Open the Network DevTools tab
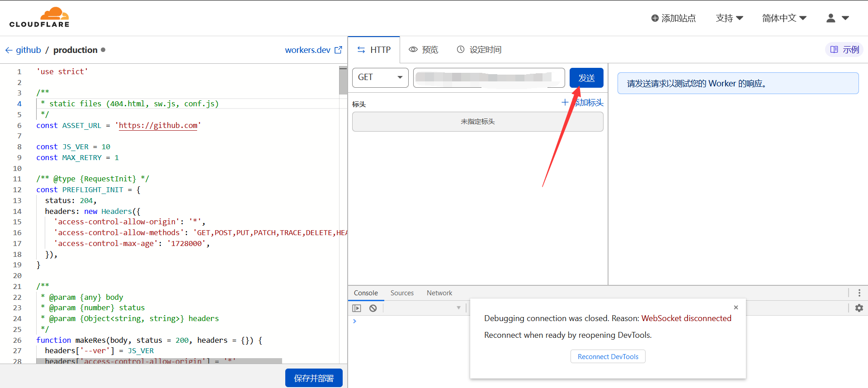 tap(439, 293)
